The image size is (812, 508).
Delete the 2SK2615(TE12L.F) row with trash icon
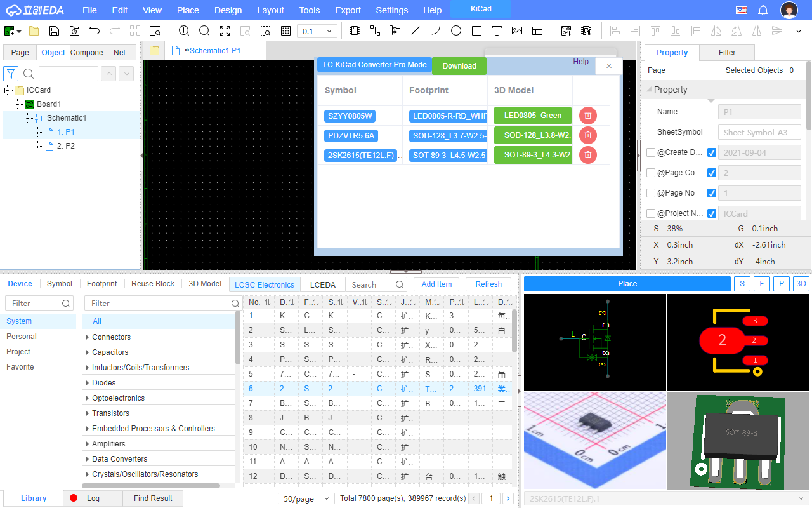pos(588,154)
